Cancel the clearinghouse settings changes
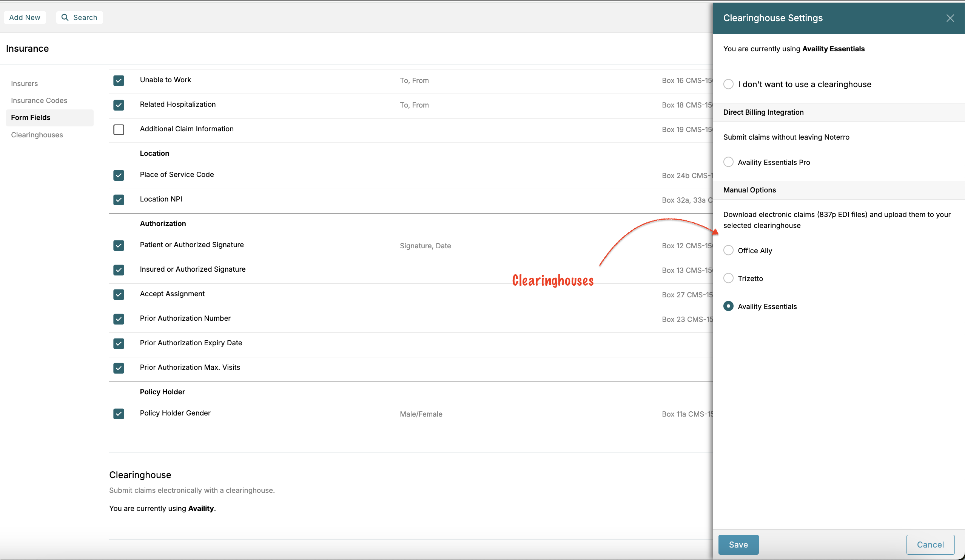Viewport: 965px width, 560px height. (930, 544)
